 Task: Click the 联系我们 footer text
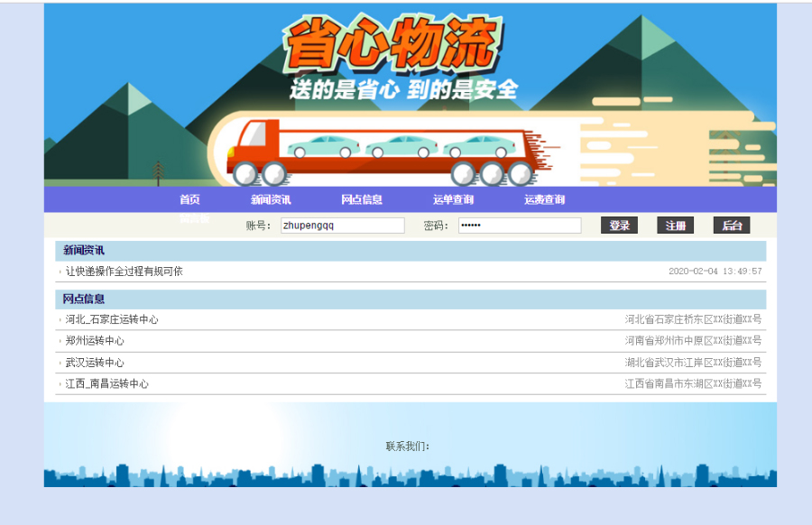pos(408,447)
